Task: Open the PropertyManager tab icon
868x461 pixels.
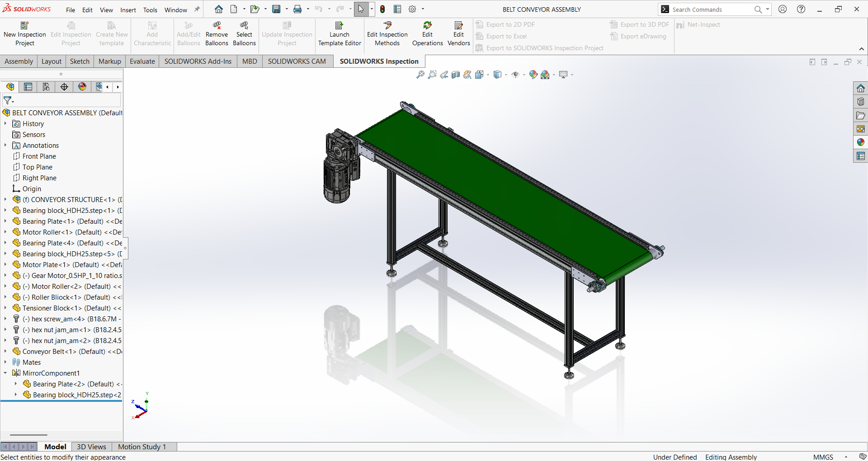Action: click(x=28, y=87)
